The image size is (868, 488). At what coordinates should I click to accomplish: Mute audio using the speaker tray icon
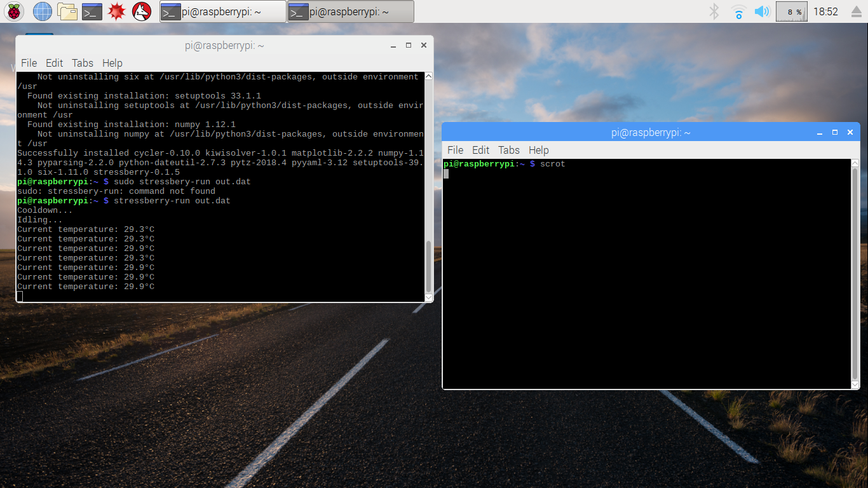click(762, 11)
